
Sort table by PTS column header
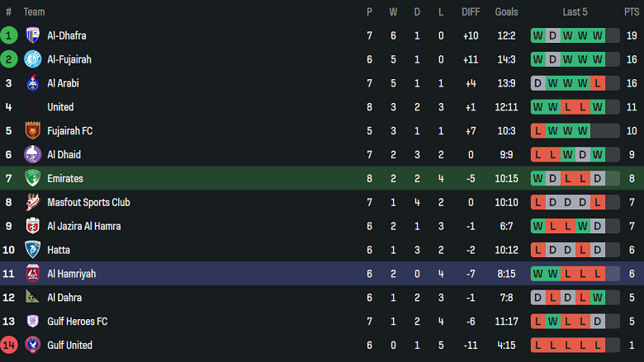pyautogui.click(x=631, y=12)
